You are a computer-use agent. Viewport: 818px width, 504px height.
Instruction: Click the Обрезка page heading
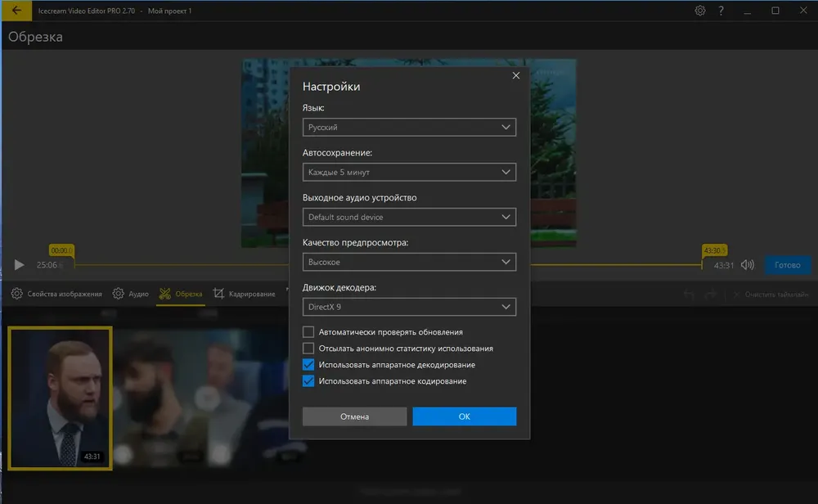pyautogui.click(x=35, y=37)
